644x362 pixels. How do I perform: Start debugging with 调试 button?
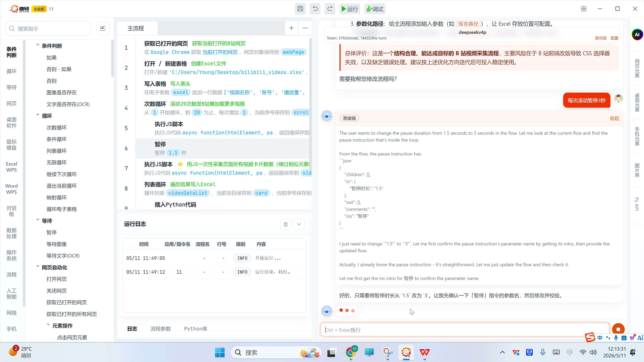pyautogui.click(x=375, y=9)
